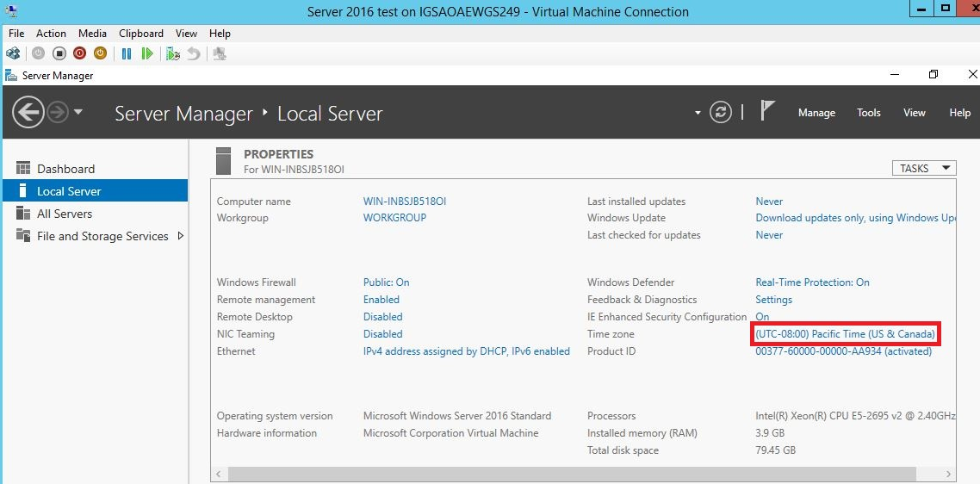Click the Revert undo arrow icon
This screenshot has width=980, height=484.
[x=194, y=53]
